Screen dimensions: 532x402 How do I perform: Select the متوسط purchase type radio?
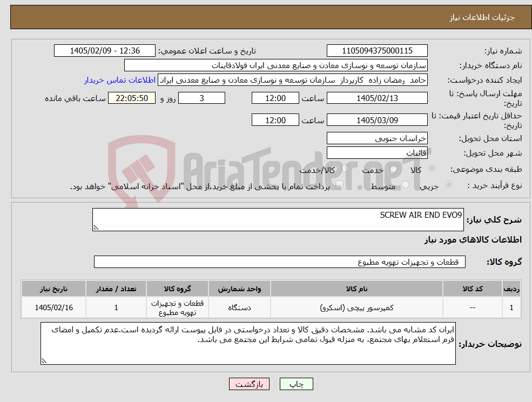pyautogui.click(x=406, y=185)
